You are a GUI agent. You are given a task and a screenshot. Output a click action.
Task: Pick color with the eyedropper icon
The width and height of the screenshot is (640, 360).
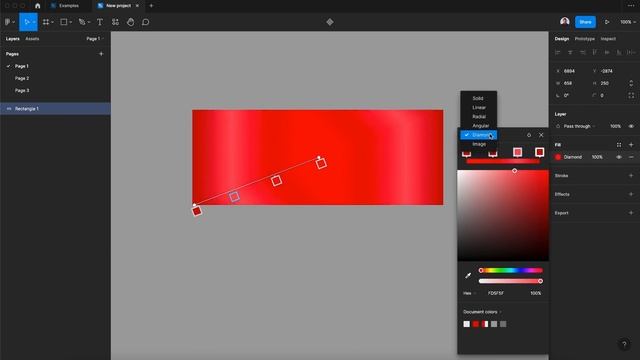468,276
